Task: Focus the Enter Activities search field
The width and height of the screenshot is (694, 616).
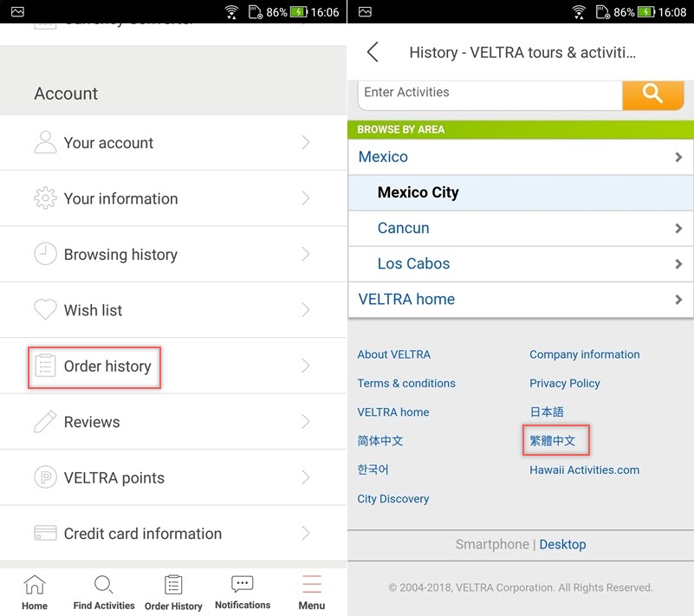Action: coord(490,94)
